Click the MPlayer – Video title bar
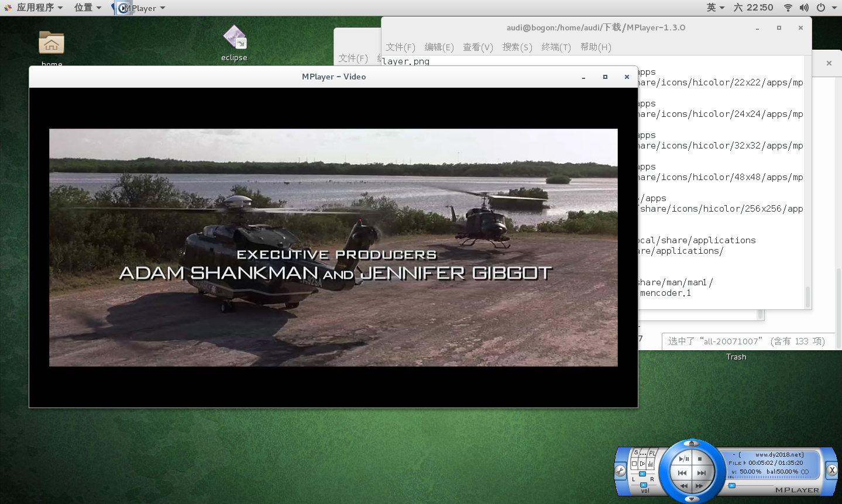 [334, 77]
